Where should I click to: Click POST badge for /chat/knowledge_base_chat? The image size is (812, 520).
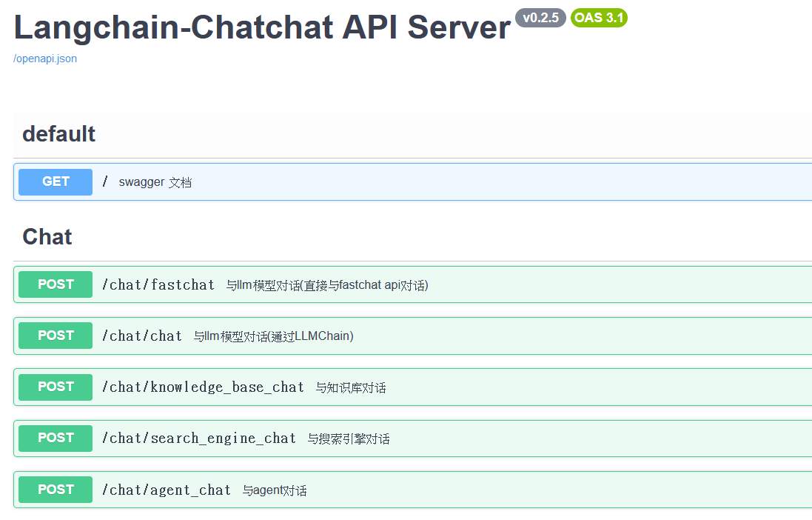(x=56, y=387)
